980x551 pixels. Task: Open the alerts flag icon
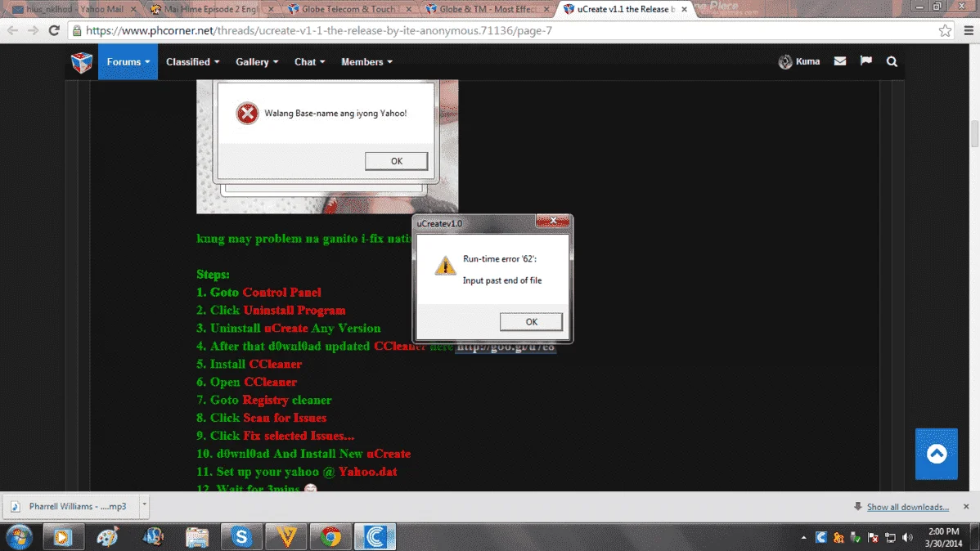[x=865, y=60]
